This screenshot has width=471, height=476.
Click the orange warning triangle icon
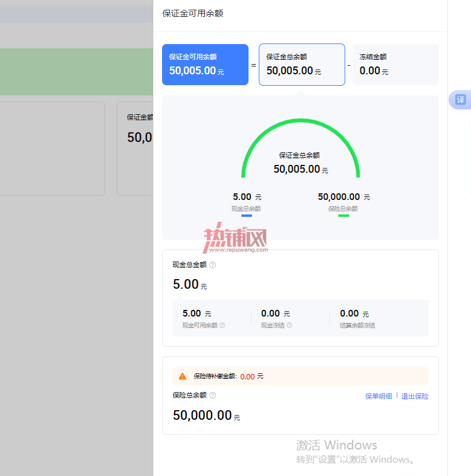click(183, 376)
